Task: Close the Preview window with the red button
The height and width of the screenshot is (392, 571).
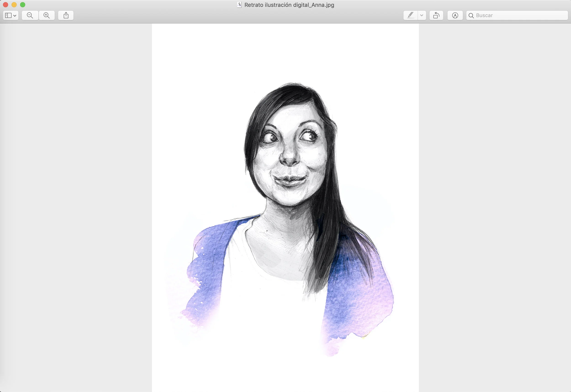Action: (x=5, y=5)
